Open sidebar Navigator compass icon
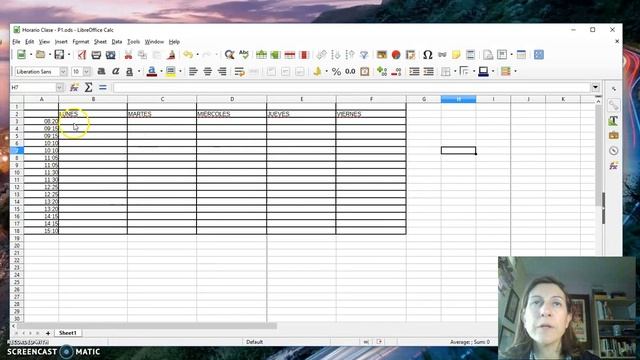This screenshot has height=360, width=640. tap(613, 151)
